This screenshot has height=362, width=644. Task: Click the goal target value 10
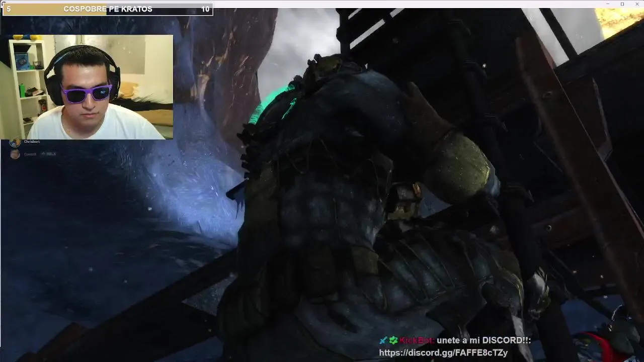tap(205, 9)
